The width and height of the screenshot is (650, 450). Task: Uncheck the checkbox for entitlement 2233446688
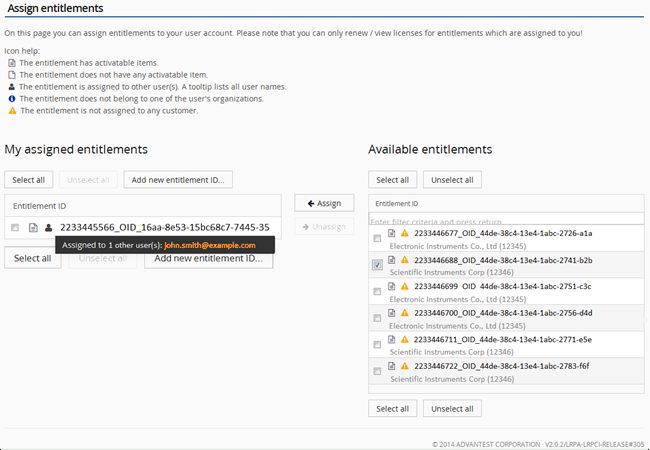(x=376, y=265)
